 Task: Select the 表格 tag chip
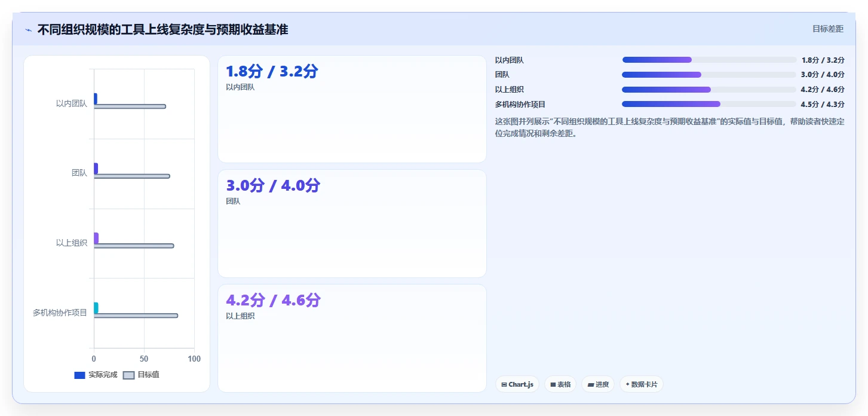[x=560, y=384]
